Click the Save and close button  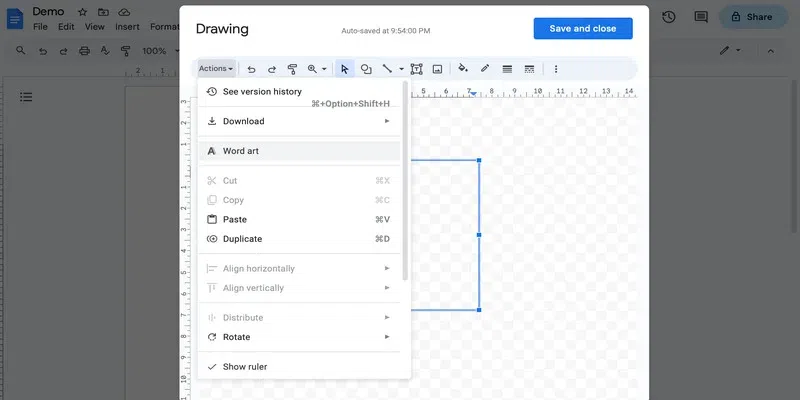point(583,29)
